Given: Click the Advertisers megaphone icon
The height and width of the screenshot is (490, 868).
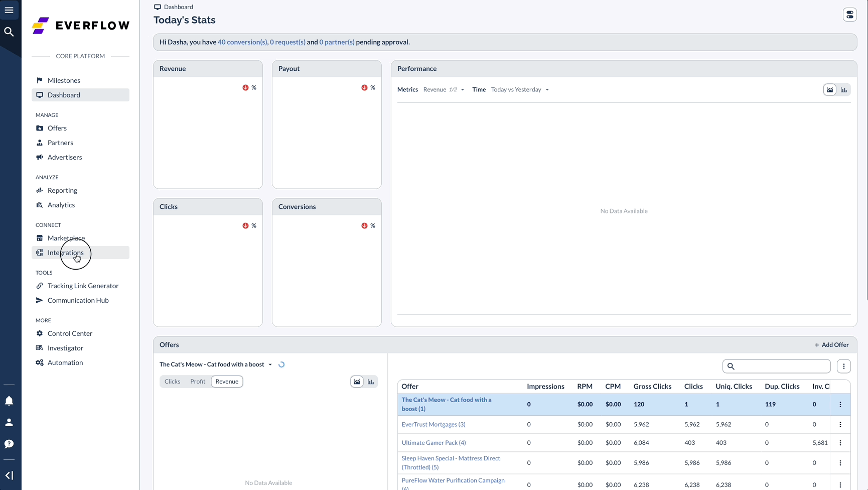Looking at the screenshot, I should pyautogui.click(x=40, y=157).
